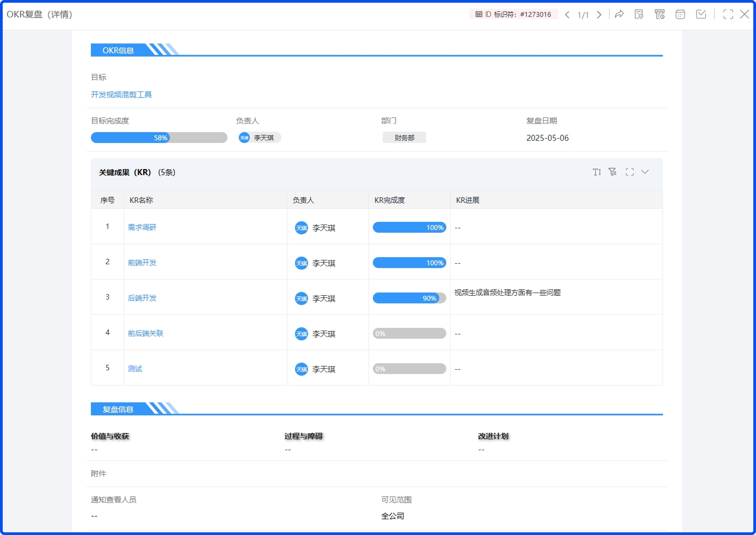Image resolution: width=756 pixels, height=535 pixels.
Task: Open the 后端开发 KR detail
Action: coord(142,298)
